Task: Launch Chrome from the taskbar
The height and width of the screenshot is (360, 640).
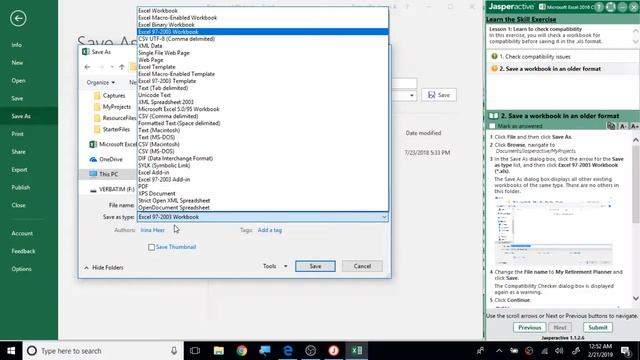Action: [242, 351]
